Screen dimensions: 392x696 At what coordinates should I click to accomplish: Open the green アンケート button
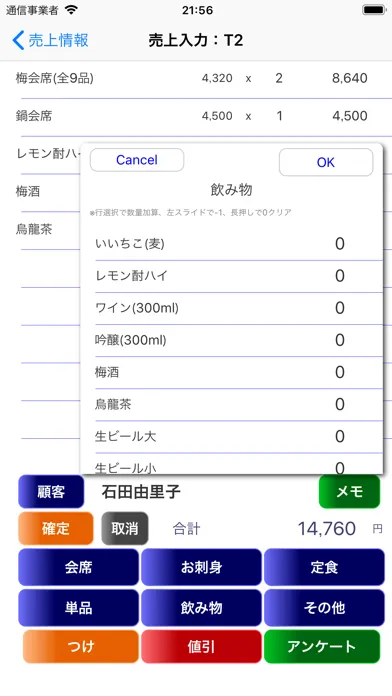tap(322, 647)
